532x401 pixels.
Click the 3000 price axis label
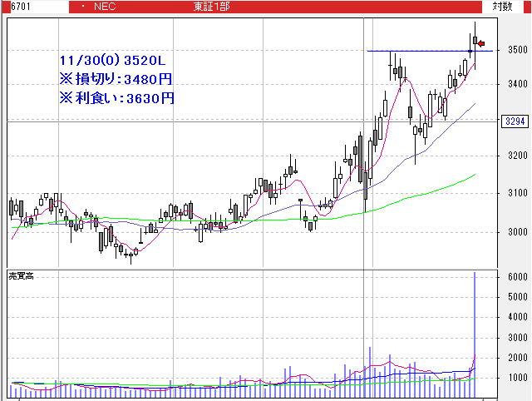click(518, 232)
